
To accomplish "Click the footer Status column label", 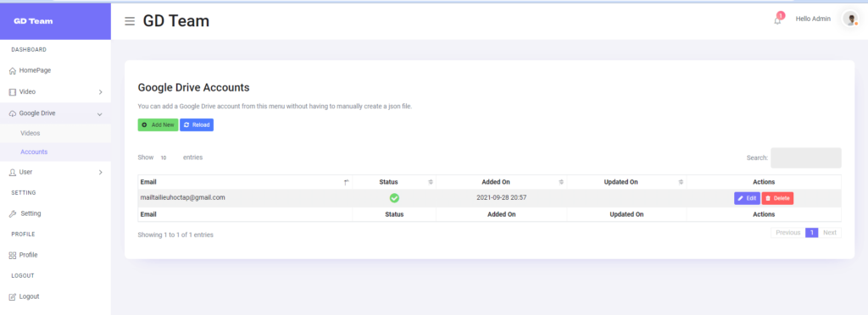I will [x=394, y=214].
